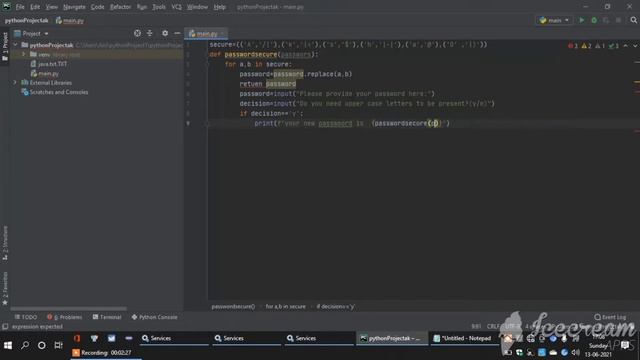Run the main configuration with green play
Viewport: 640px width, 360px height.
(582, 20)
